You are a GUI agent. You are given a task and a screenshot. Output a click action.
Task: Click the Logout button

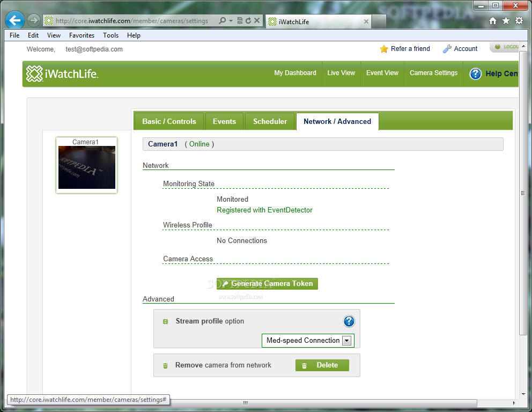click(x=506, y=47)
